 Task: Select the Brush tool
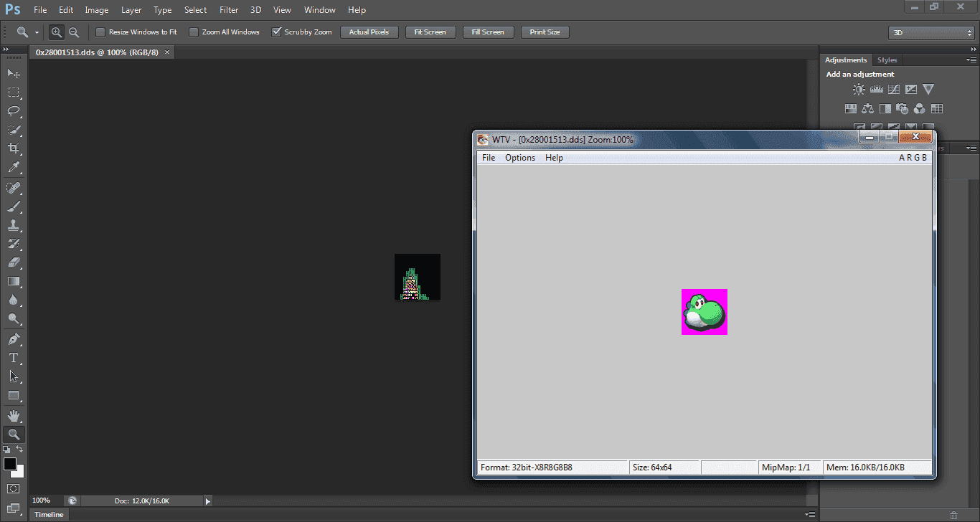(x=14, y=207)
